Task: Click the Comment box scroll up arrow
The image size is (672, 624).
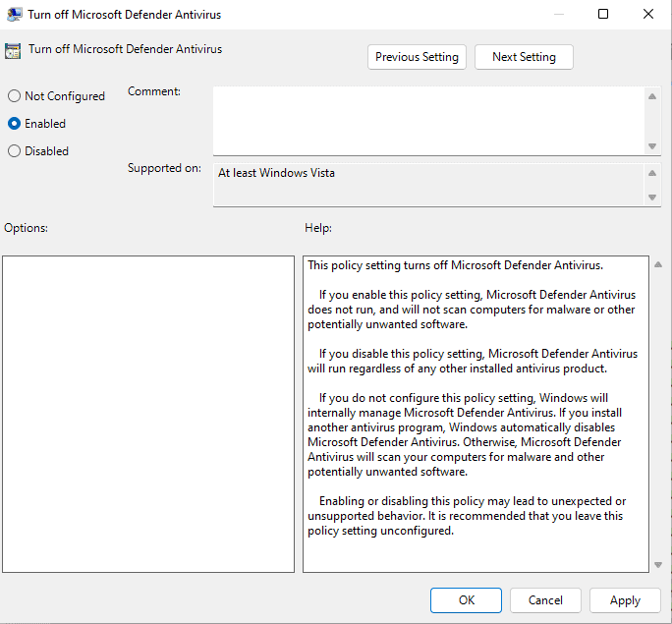Action: [x=652, y=96]
